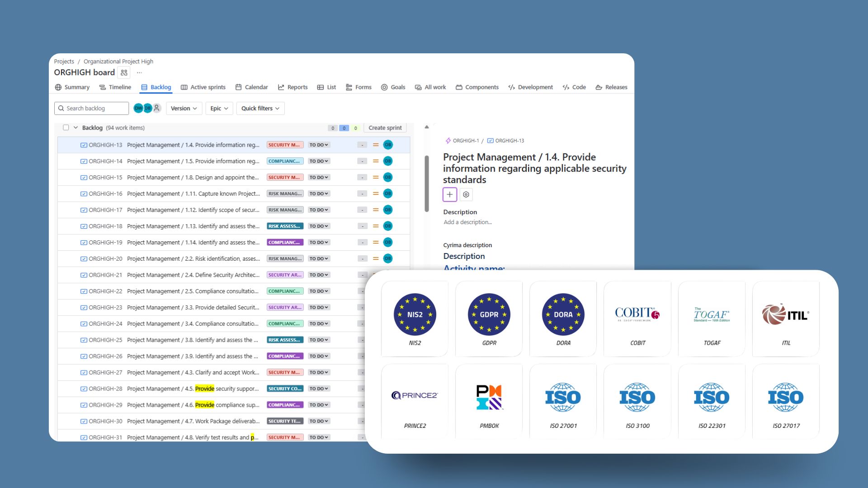Click the Create sprint button
The width and height of the screenshot is (868, 488).
(x=385, y=128)
